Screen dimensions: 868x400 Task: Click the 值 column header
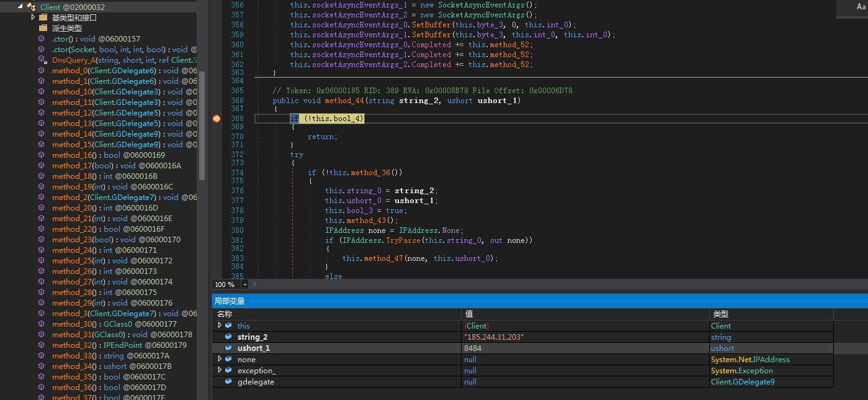(x=585, y=314)
